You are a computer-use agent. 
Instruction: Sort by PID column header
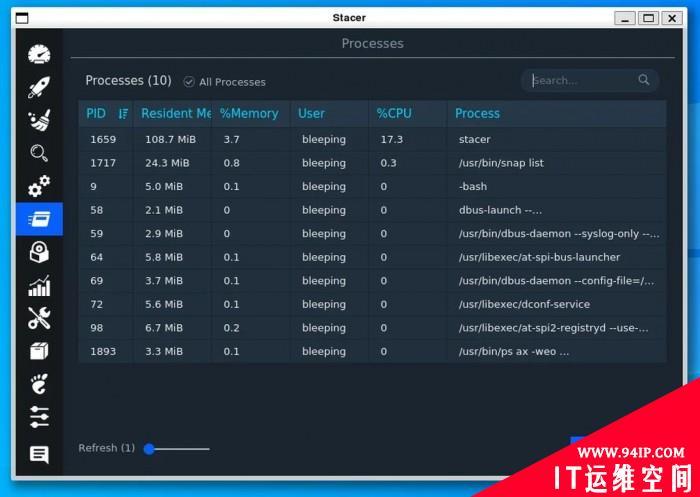105,113
